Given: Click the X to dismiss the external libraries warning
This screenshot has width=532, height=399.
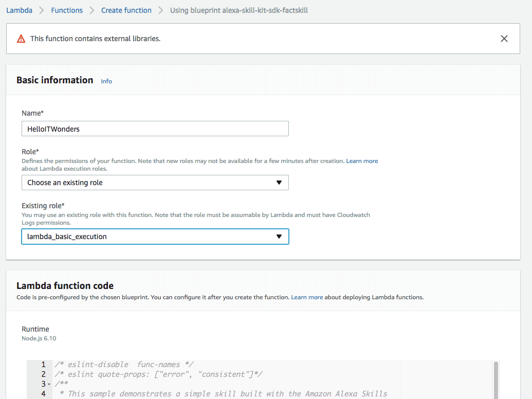Looking at the screenshot, I should click(x=504, y=38).
